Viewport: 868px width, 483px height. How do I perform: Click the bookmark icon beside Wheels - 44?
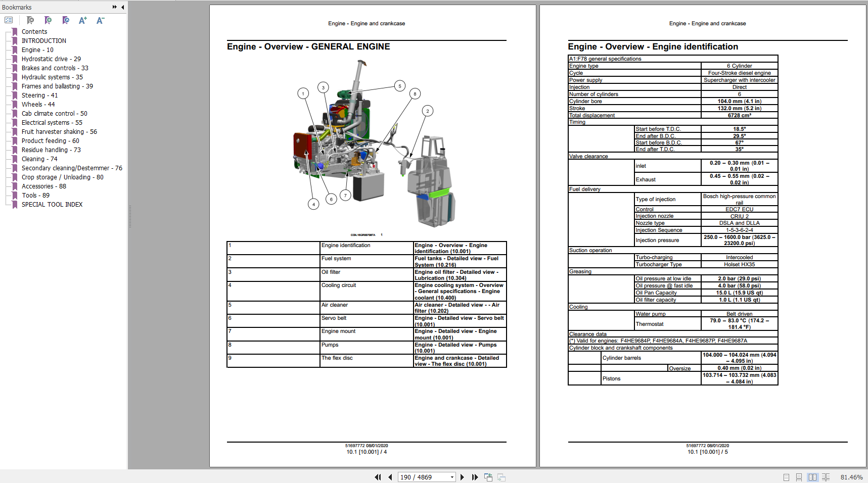pos(15,104)
